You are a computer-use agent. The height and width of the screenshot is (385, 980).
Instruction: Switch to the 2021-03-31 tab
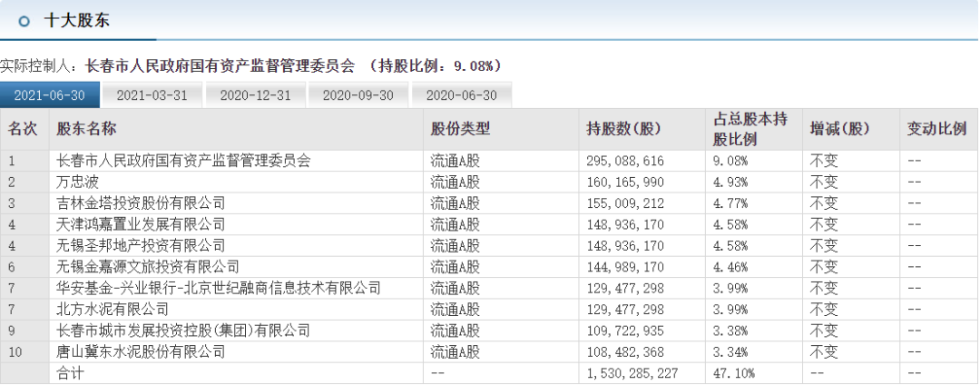click(x=152, y=95)
